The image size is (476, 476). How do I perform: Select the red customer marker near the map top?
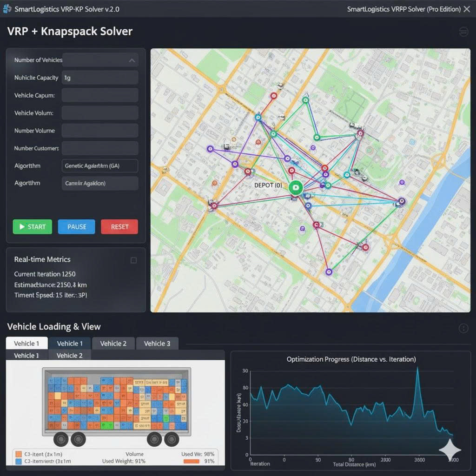(x=274, y=95)
